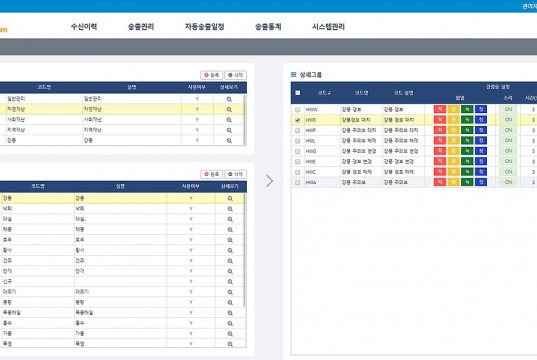Toggle select-all checkbox in 상세그룹 header
This screenshot has height=360, width=537.
298,93
